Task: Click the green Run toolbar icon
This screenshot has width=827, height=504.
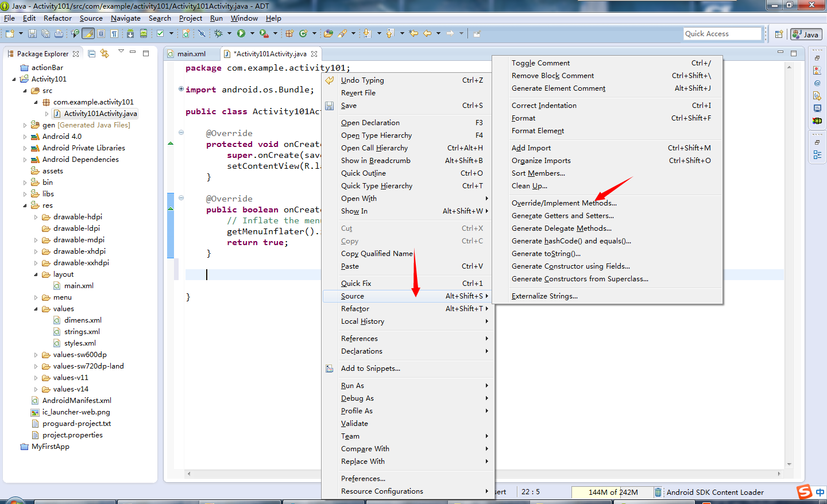Action: pos(241,34)
